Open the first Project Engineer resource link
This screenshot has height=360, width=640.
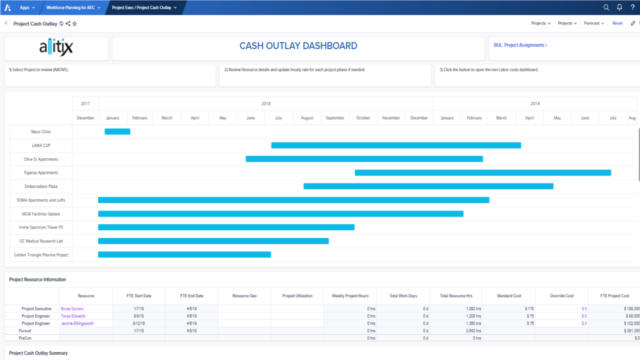[x=73, y=316]
